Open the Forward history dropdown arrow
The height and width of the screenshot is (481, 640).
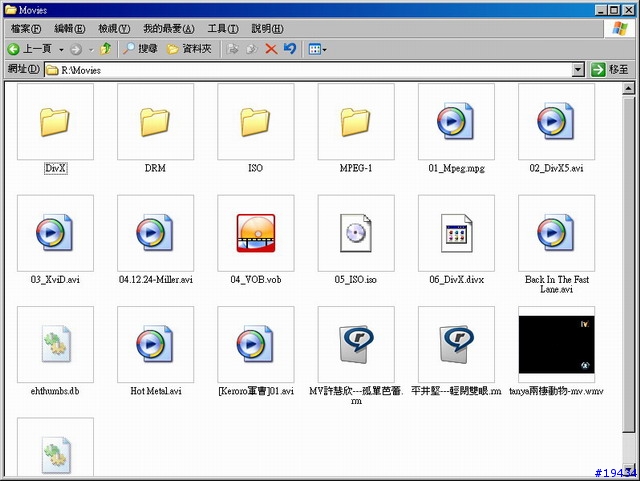point(91,50)
